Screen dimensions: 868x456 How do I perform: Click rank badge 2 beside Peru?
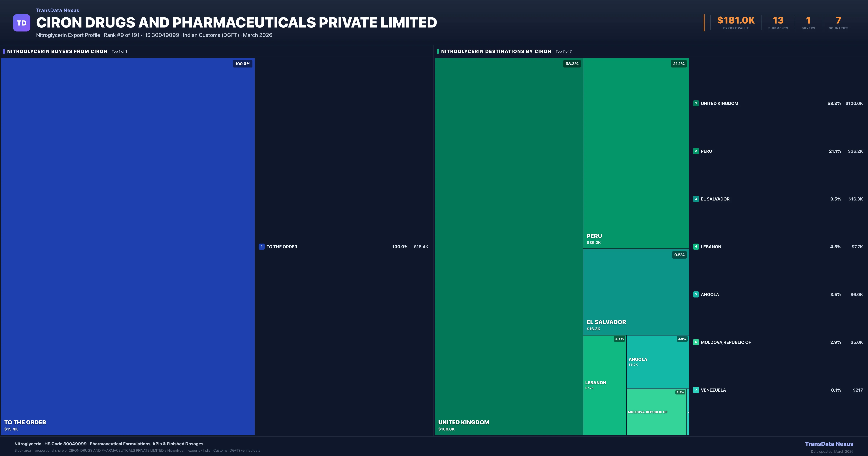pos(696,151)
